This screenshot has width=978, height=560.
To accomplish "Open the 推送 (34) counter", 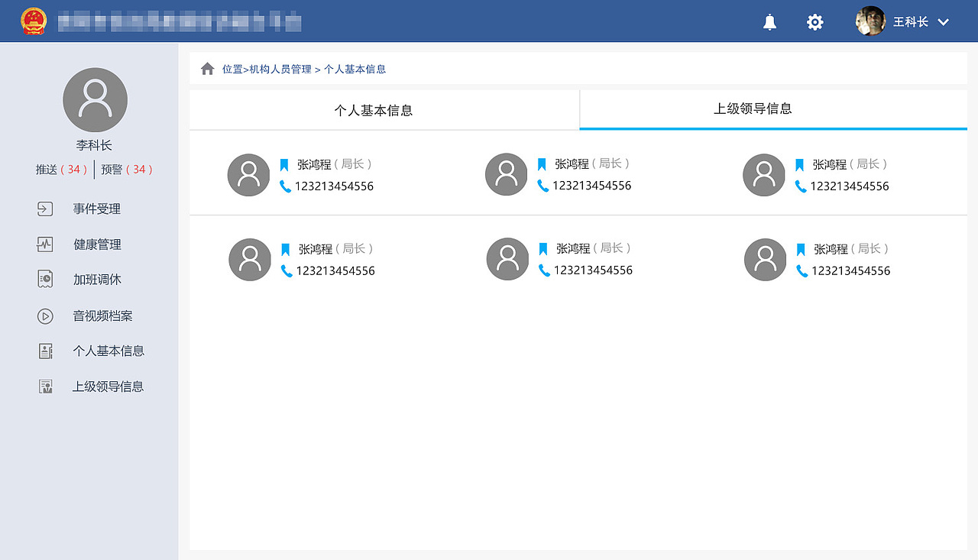I will click(61, 170).
